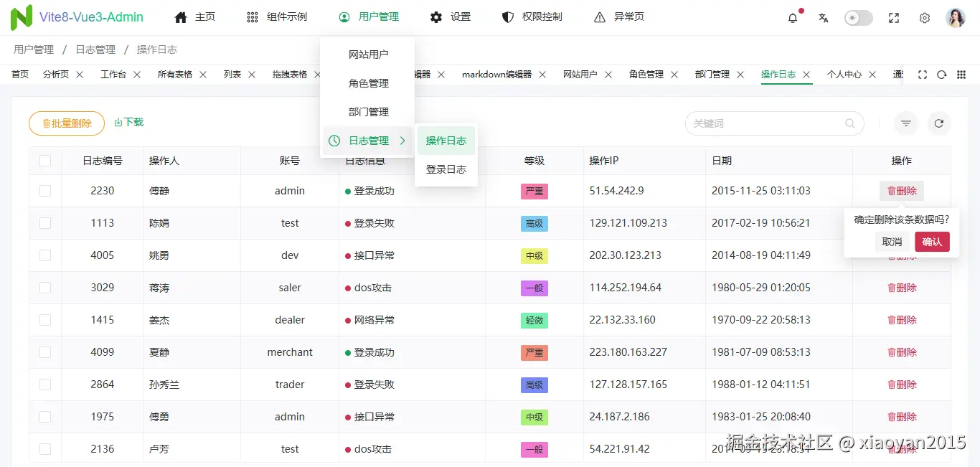Expand the 组件示例 top menu
This screenshot has height=467, width=980.
coord(277,17)
